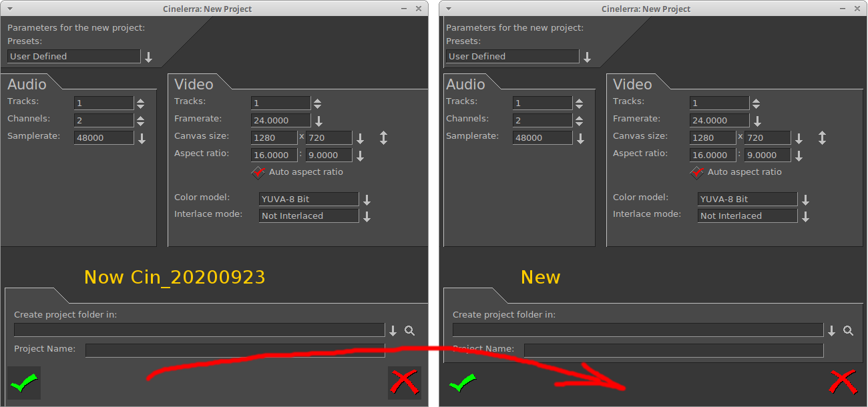Toggle Auto aspect ratio in right window
Screen dimensions: 868x407
[x=697, y=172]
